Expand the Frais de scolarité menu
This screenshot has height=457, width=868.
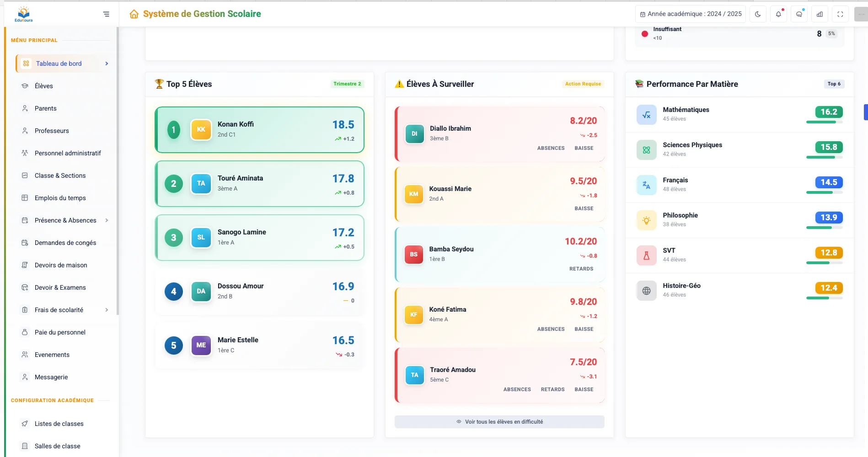tap(107, 310)
